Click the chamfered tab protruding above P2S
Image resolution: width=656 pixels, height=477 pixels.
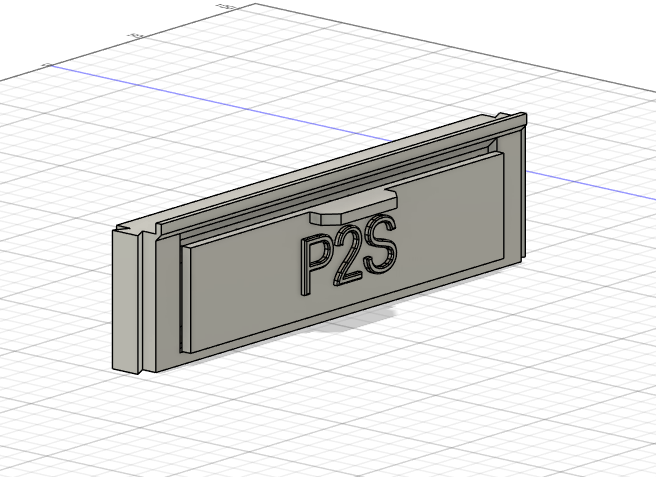pos(353,206)
